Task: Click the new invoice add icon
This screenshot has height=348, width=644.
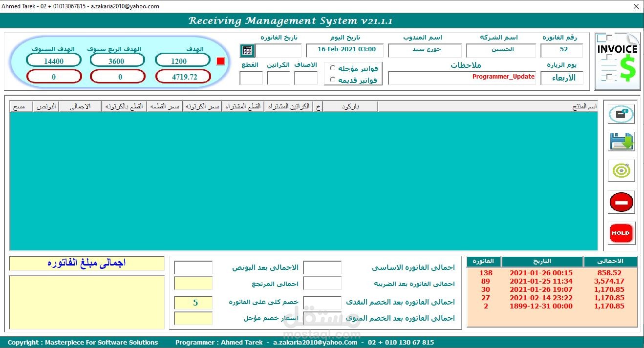Action: click(621, 114)
